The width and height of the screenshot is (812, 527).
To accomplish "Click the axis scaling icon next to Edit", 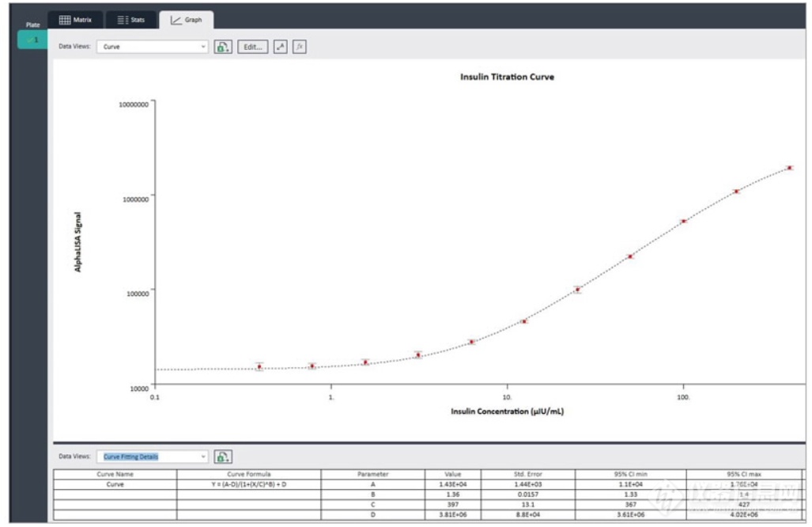I will point(280,47).
